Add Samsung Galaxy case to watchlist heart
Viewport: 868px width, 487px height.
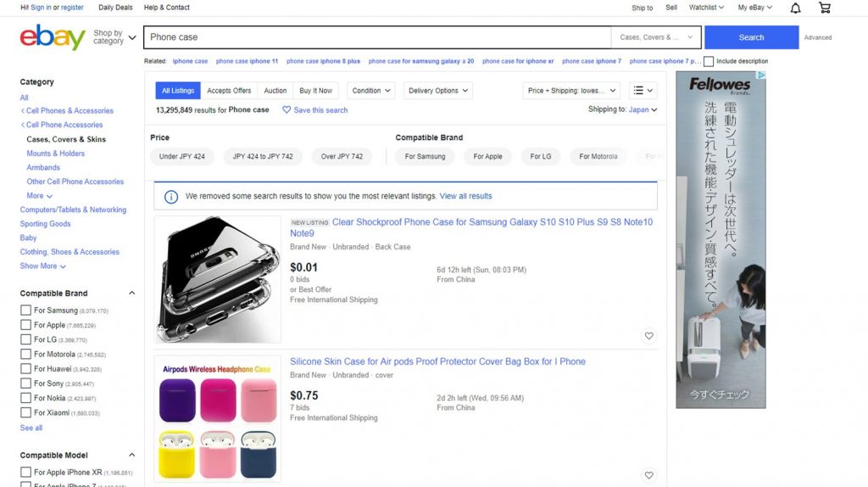[648, 336]
